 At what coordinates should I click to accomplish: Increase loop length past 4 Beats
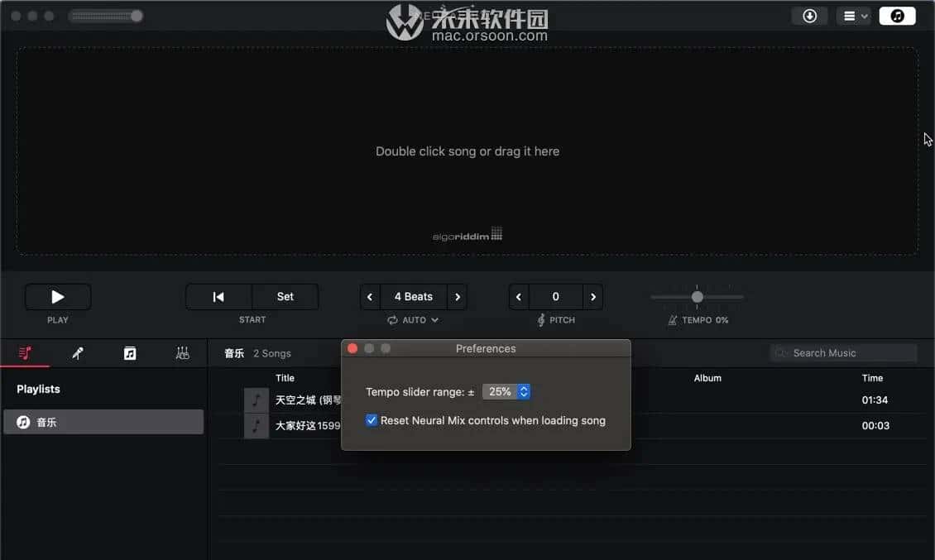point(458,297)
